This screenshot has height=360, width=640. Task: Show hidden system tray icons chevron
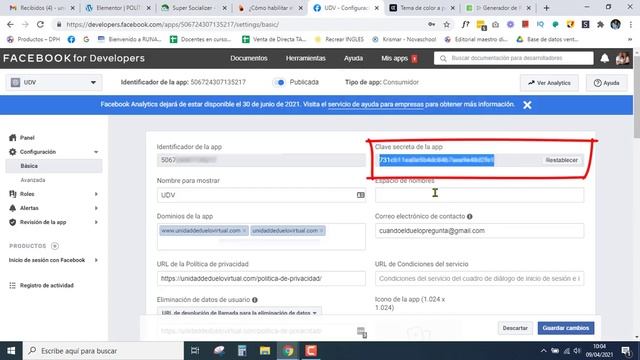tap(543, 351)
